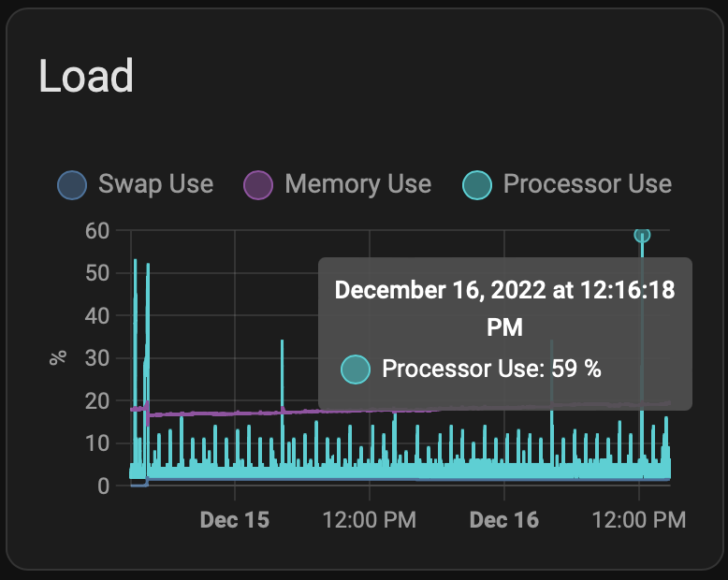Click the Dec 15 x-axis label
This screenshot has height=580, width=728.
[x=234, y=519]
